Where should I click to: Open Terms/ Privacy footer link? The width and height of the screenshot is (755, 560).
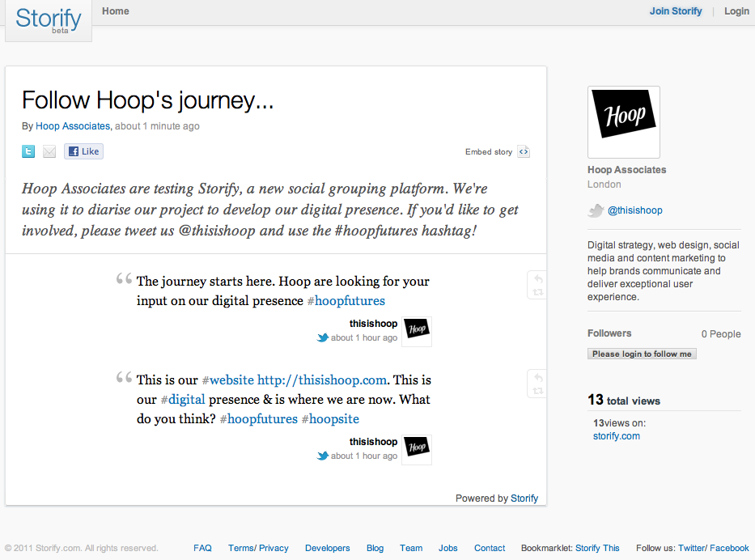coord(258,548)
